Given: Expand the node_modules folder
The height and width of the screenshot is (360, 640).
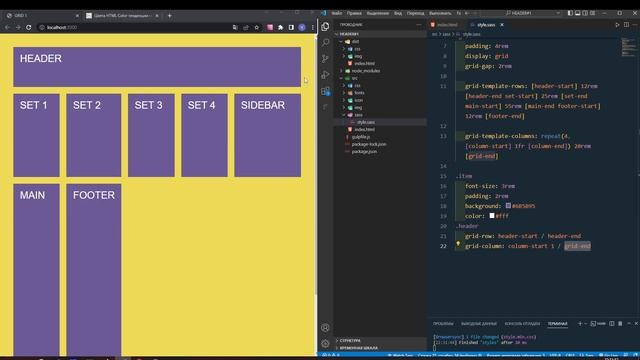Looking at the screenshot, I should coord(341,71).
